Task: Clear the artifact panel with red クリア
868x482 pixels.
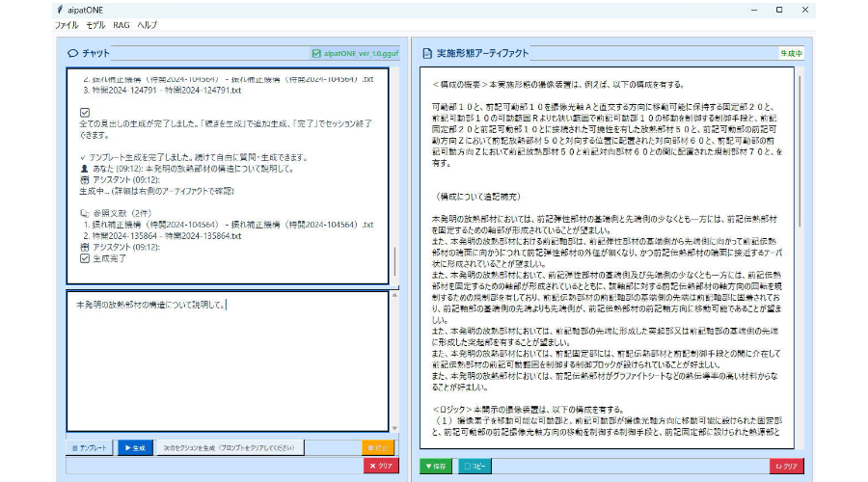Action: [786, 466]
